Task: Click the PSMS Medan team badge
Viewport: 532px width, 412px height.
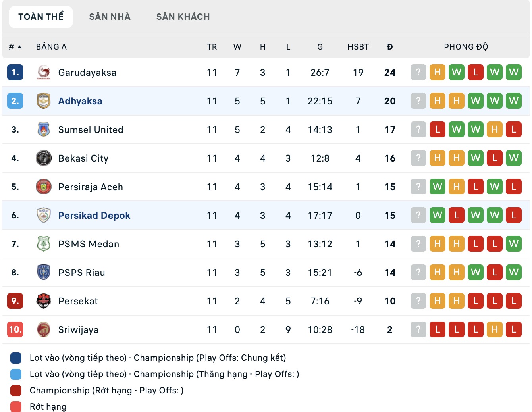Action: click(x=43, y=244)
